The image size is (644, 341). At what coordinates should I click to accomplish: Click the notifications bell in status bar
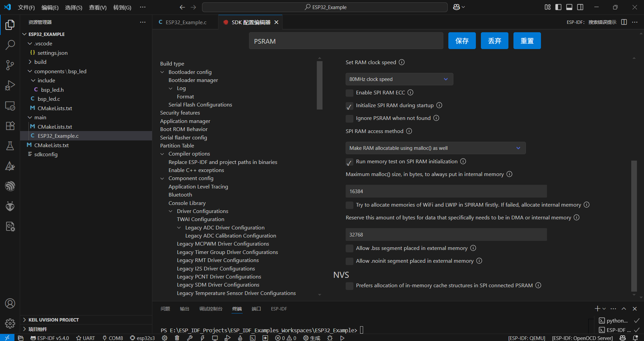[635, 338]
